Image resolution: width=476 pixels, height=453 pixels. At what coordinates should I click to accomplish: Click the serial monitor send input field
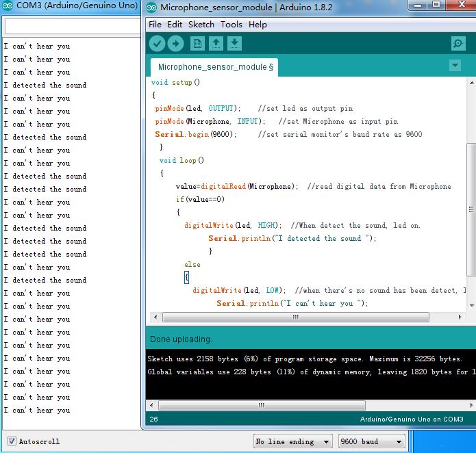point(72,27)
